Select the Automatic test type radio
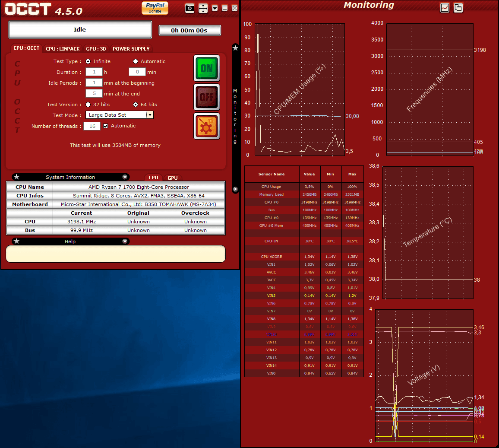Image resolution: width=499 pixels, height=448 pixels. pos(136,61)
